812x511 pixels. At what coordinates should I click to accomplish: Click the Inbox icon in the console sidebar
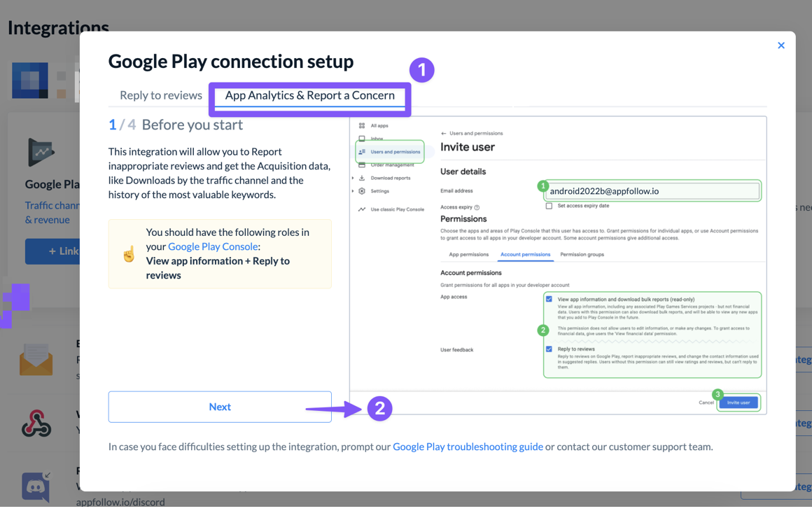click(x=361, y=139)
